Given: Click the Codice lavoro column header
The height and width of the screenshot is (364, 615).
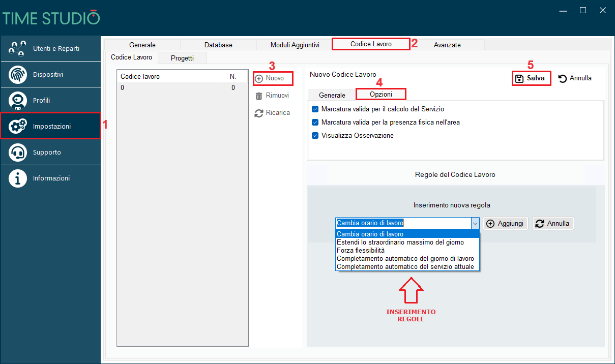Looking at the screenshot, I should pyautogui.click(x=168, y=77).
